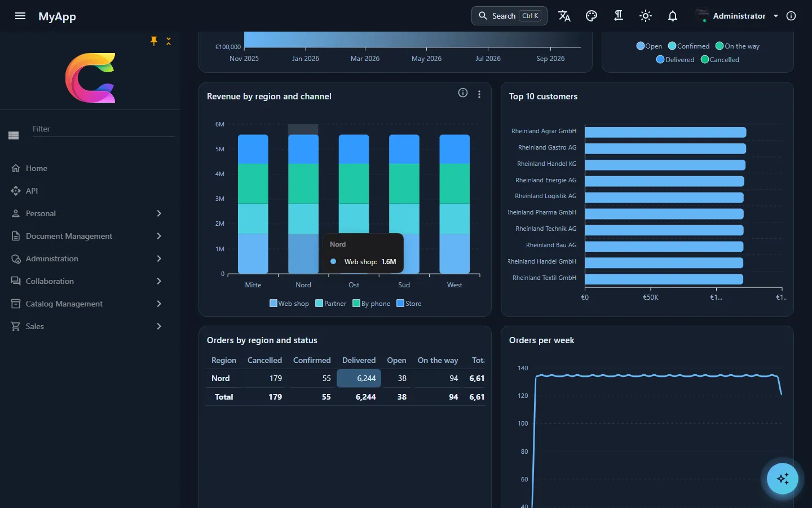Toggle Cancelled status legend item
812x508 pixels.
tap(720, 60)
